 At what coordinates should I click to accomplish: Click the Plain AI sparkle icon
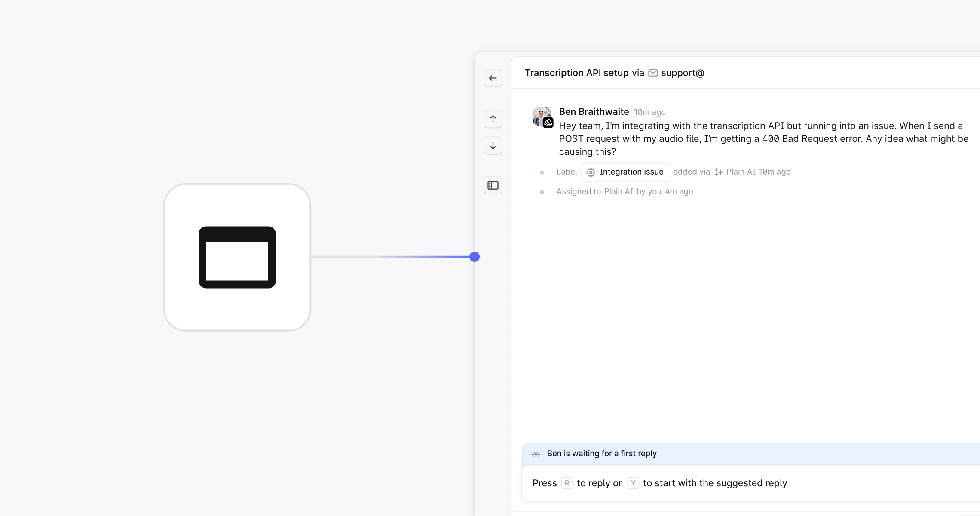(719, 172)
